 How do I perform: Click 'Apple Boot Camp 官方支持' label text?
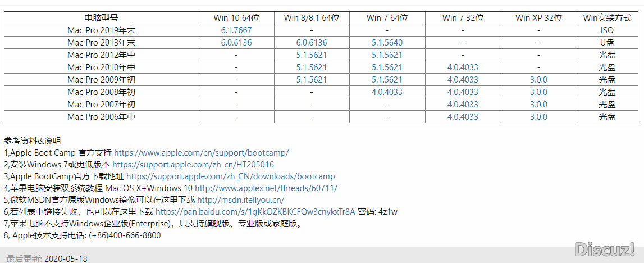(x=61, y=153)
